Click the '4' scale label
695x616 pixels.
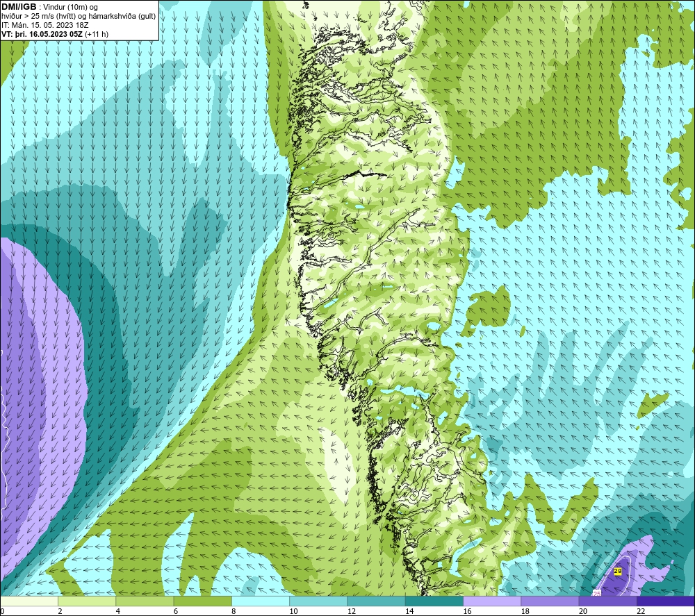click(118, 611)
